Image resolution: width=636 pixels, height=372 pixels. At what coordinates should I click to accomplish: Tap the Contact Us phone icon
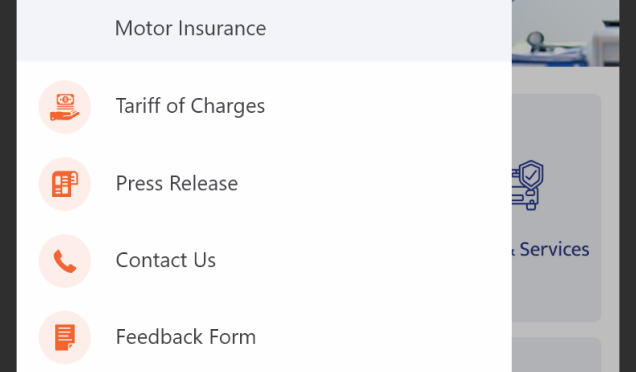pyautogui.click(x=64, y=261)
